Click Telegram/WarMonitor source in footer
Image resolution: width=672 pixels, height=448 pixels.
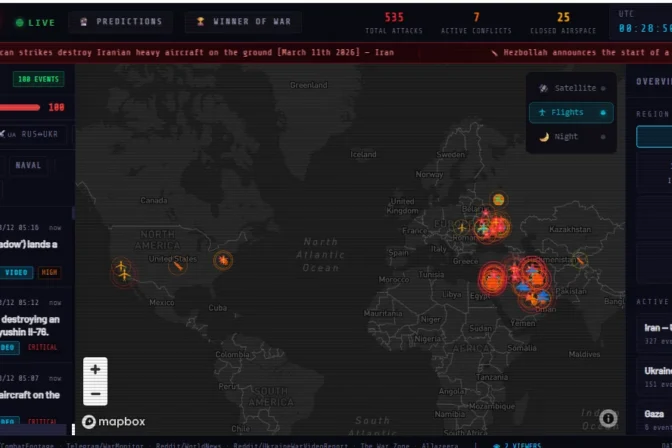104,445
